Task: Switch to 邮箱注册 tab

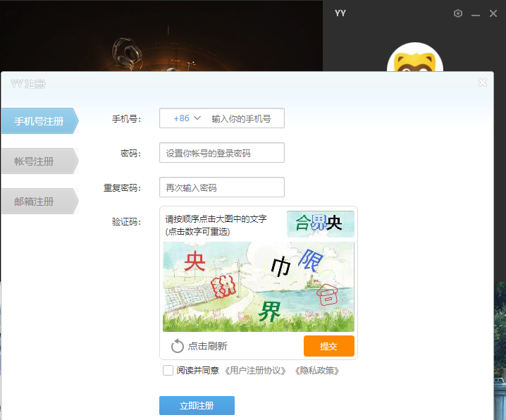Action: 35,202
